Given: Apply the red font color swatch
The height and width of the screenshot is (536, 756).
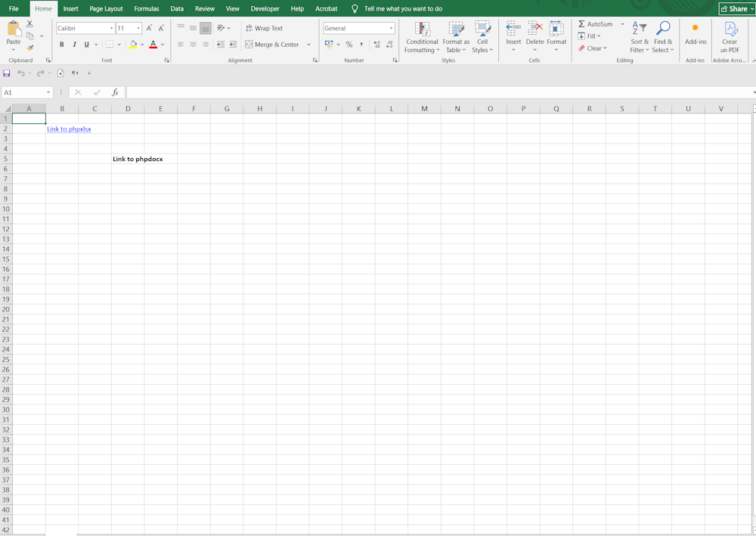Looking at the screenshot, I should point(153,45).
